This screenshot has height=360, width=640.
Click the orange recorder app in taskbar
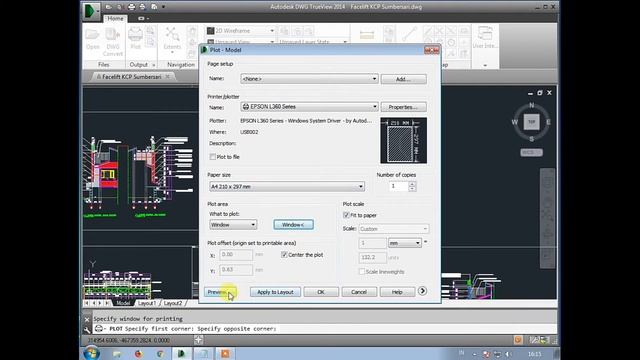[x=225, y=353]
